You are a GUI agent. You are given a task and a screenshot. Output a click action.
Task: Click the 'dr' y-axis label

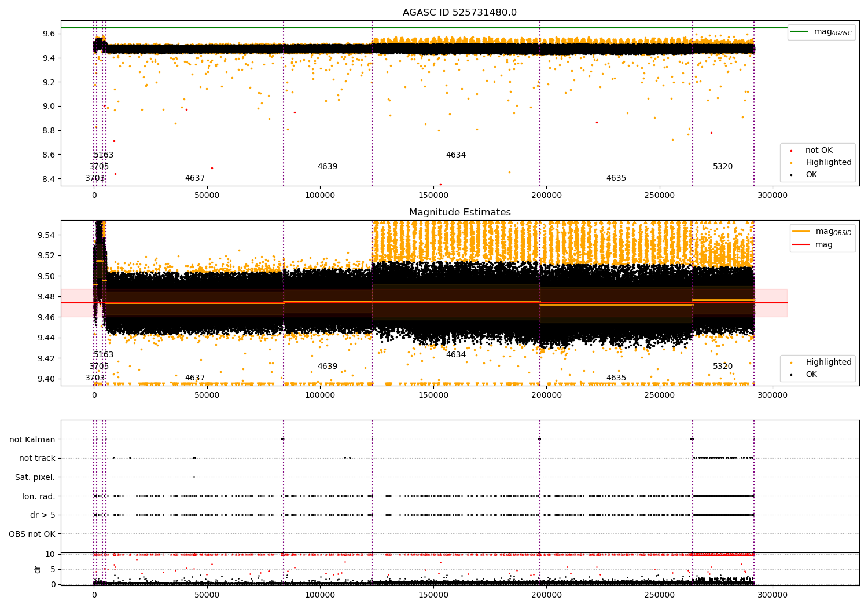pos(38,569)
